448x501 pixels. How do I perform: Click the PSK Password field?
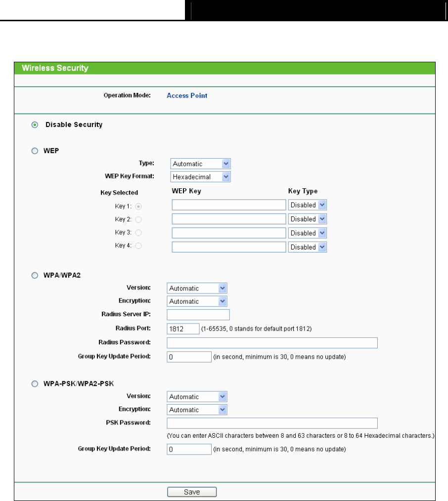coord(272,423)
